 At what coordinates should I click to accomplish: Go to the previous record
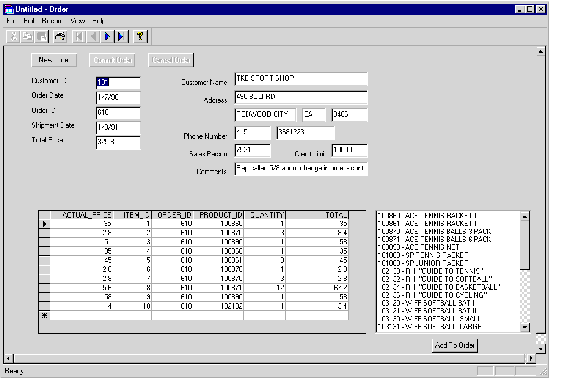[x=93, y=36]
